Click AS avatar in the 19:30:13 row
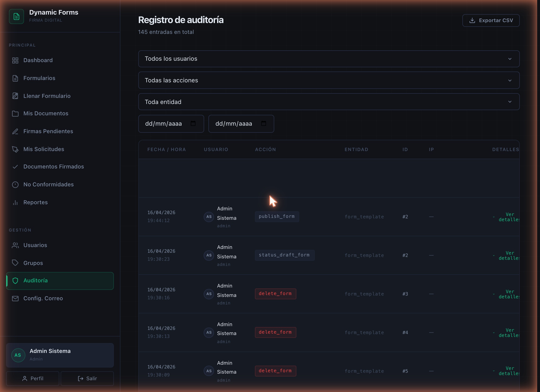 pos(209,332)
